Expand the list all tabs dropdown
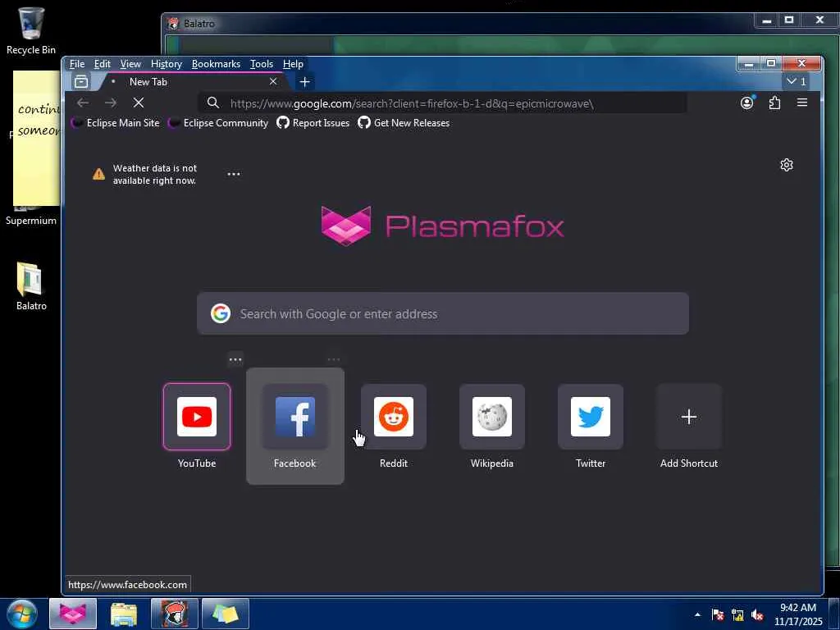Viewport: 840px width, 630px height. tap(796, 81)
